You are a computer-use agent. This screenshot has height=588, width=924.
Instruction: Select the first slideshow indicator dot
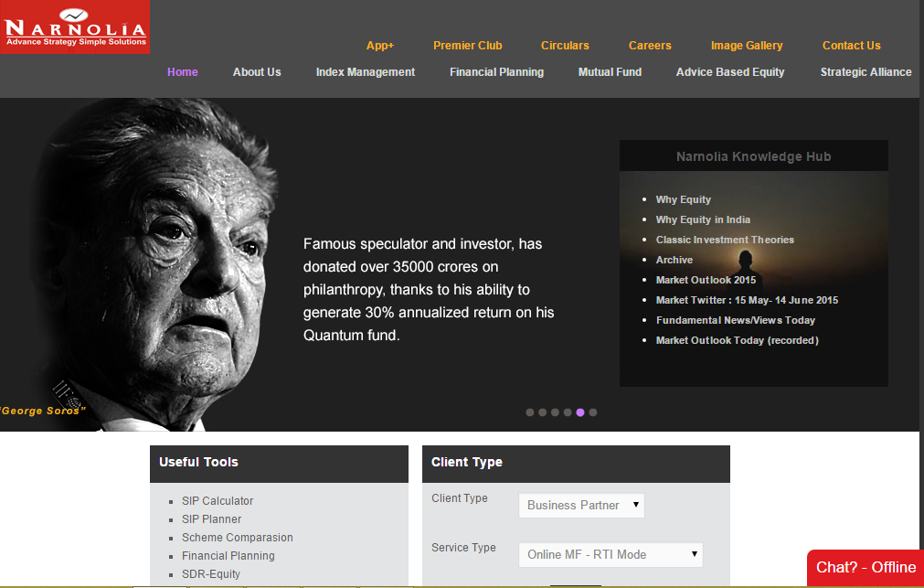pos(530,412)
